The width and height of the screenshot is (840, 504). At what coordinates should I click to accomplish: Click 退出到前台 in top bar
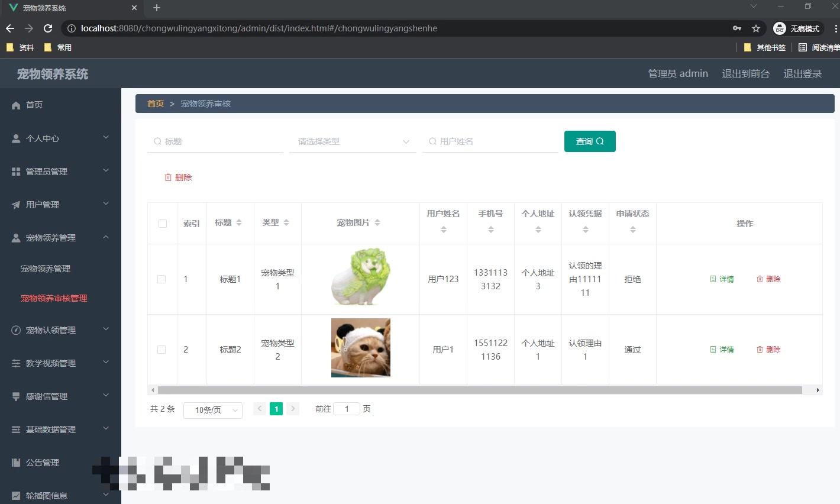click(745, 74)
